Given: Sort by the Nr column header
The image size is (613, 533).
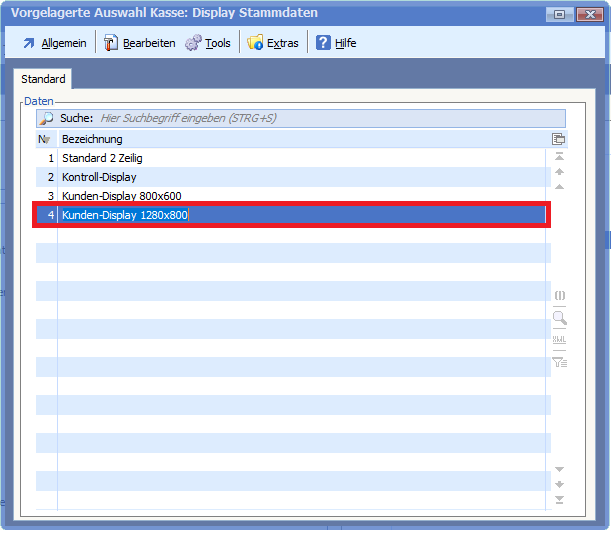Looking at the screenshot, I should coord(45,139).
